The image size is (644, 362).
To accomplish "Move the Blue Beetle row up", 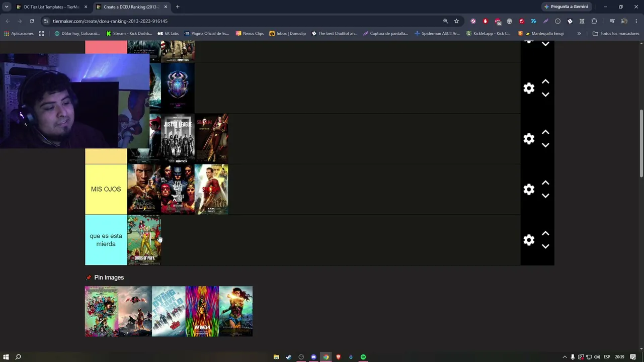I will pos(545,81).
